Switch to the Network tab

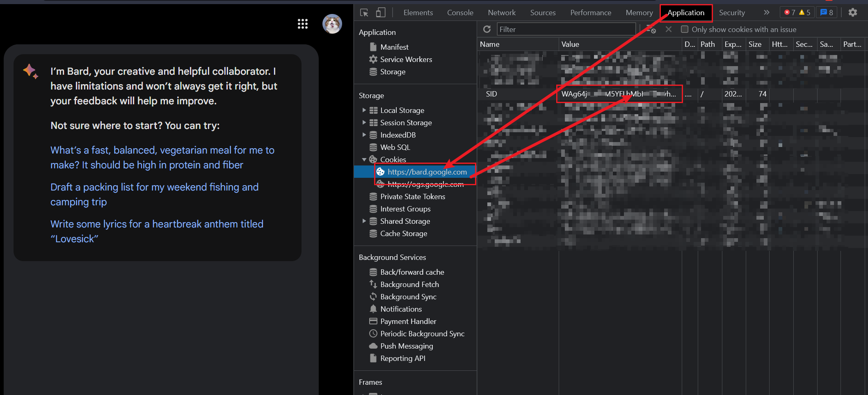pyautogui.click(x=502, y=13)
